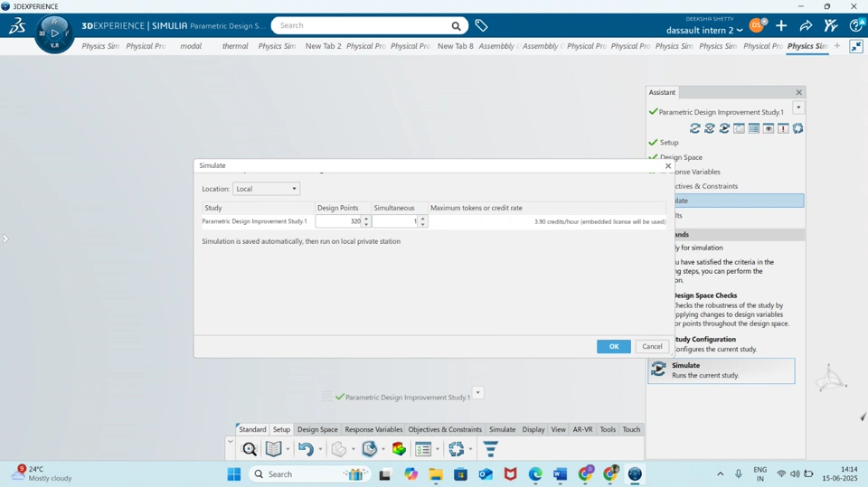Click the Simulate play-arrows icon in the Assistant toolbar
This screenshot has height=487, width=868.
[724, 128]
